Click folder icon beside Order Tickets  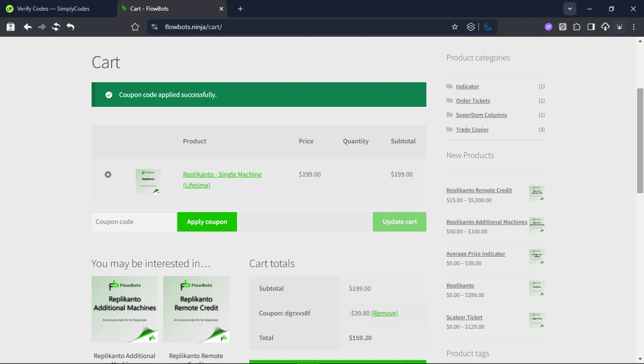coord(450,100)
